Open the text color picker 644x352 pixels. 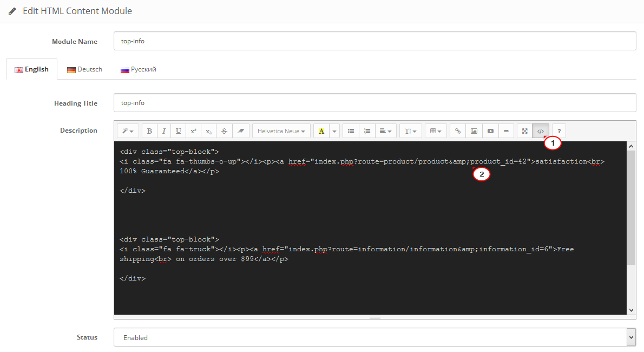click(321, 131)
